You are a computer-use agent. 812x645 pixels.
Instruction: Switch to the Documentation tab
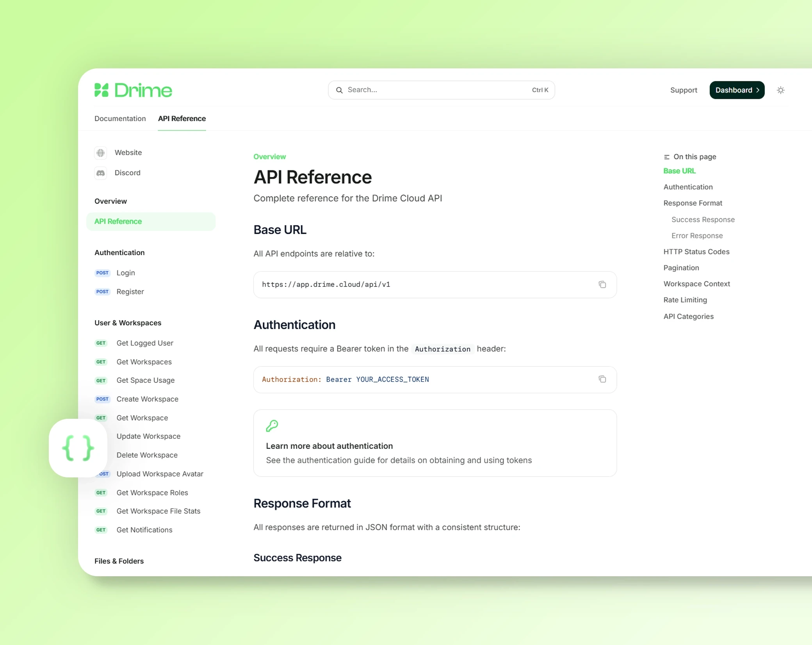(x=120, y=118)
